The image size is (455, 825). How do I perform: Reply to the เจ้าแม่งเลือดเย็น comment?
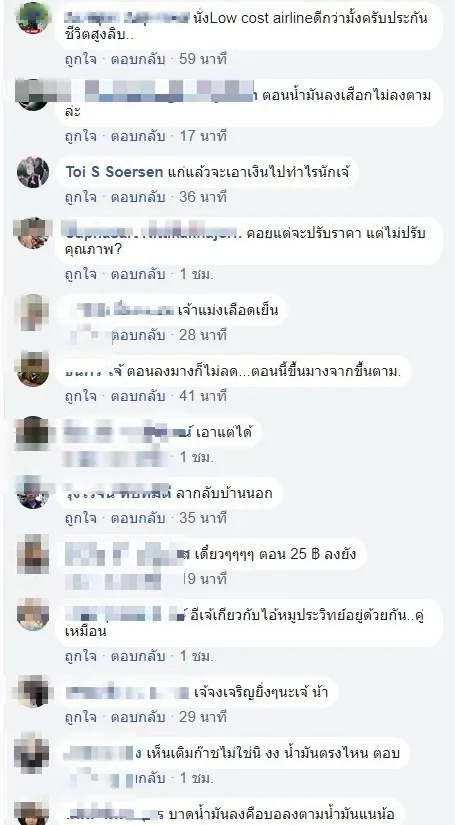(x=138, y=335)
